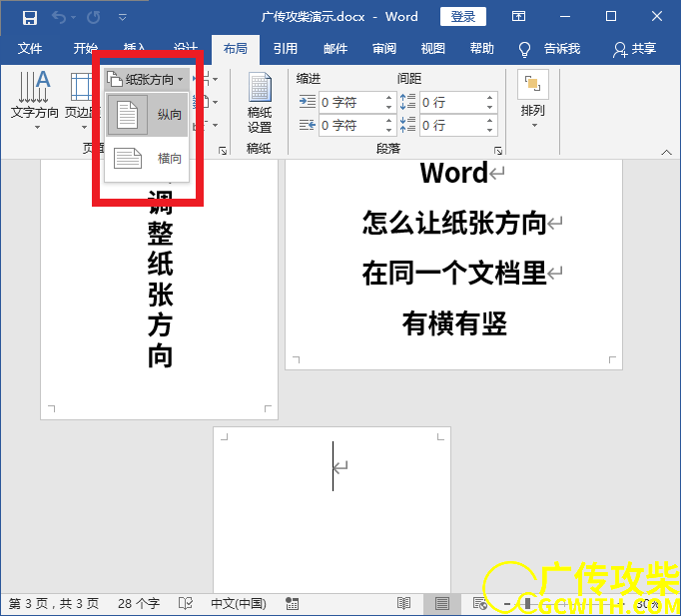This screenshot has width=681, height=616.
Task: Switch to the 审阅 ribbon tab
Action: tap(384, 48)
